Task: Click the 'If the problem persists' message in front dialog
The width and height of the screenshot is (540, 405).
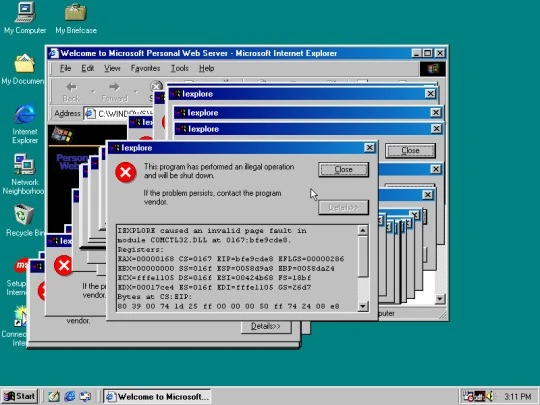Action: pyautogui.click(x=212, y=197)
